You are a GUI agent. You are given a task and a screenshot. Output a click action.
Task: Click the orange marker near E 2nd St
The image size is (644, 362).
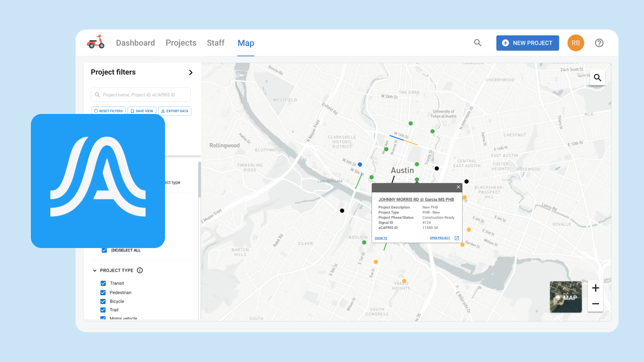point(469,230)
